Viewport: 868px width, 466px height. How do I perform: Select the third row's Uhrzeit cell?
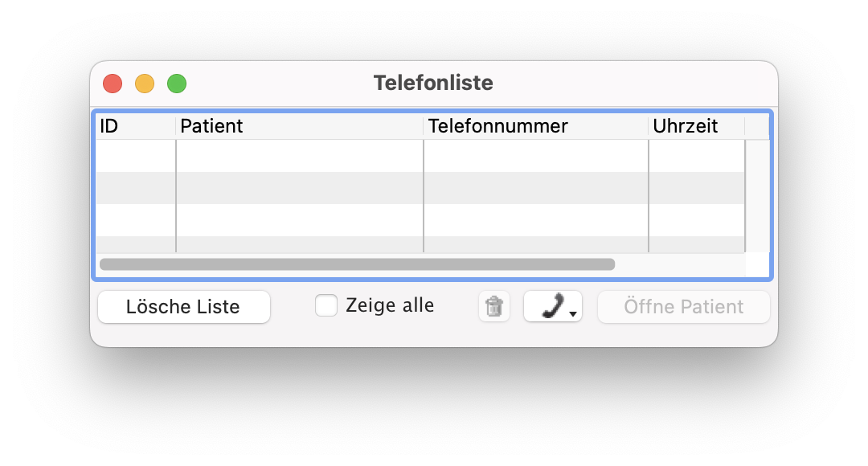[696, 220]
